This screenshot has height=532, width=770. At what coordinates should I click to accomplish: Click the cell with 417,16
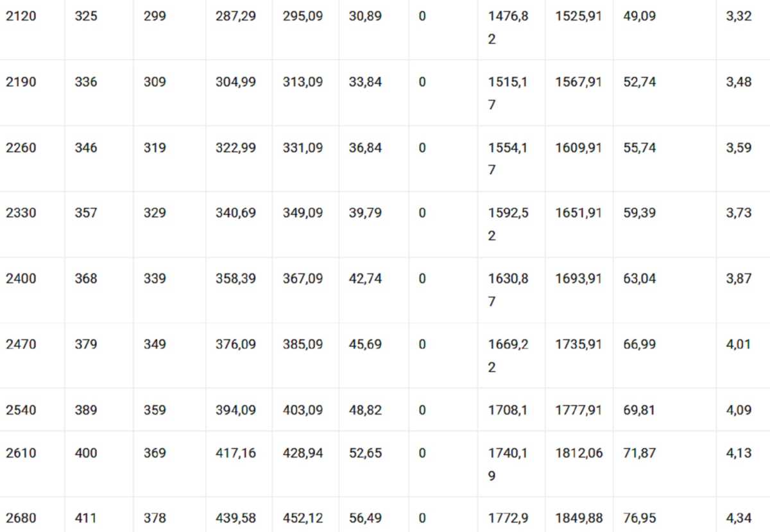(x=239, y=463)
